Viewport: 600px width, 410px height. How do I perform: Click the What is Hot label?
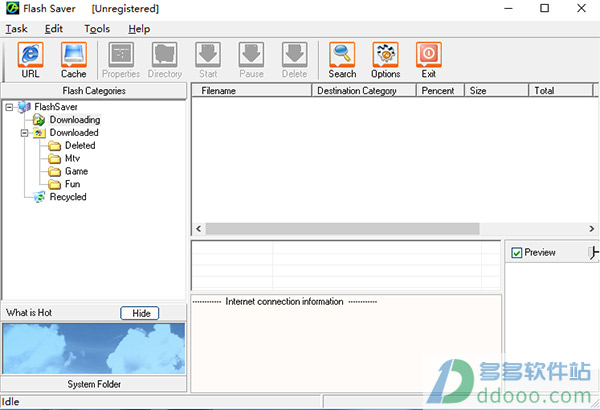point(29,313)
